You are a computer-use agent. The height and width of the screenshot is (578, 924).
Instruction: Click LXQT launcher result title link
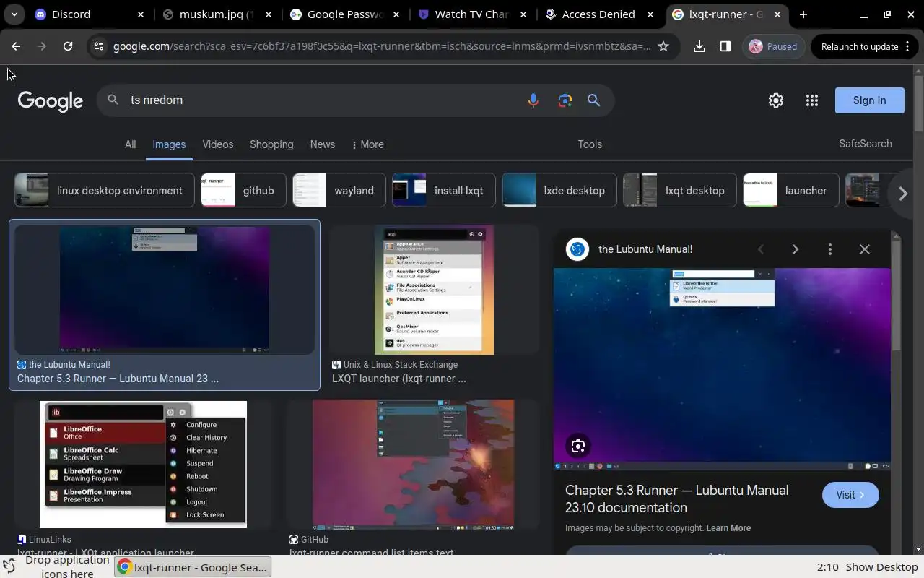point(399,379)
